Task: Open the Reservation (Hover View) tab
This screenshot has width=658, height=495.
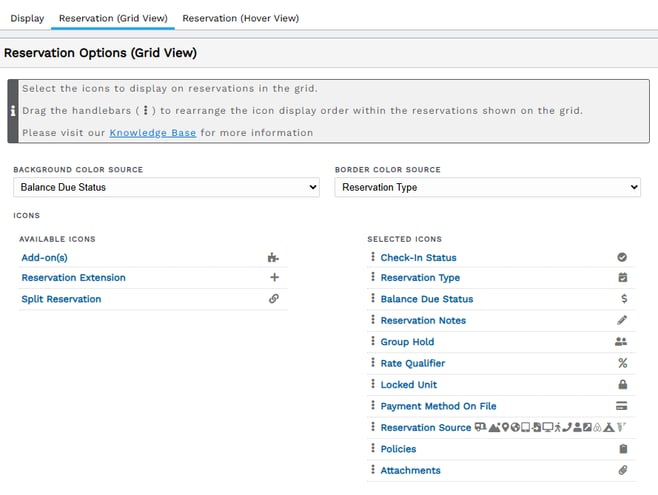Action: tap(241, 18)
